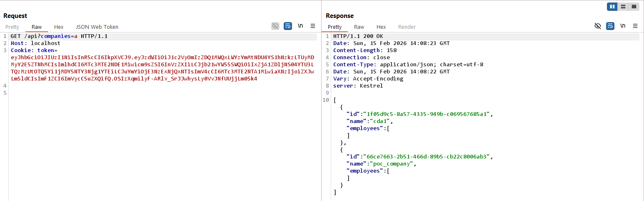Screen dimensions: 644x201
Task: Select side-by-side split layout icon
Action: (x=612, y=7)
